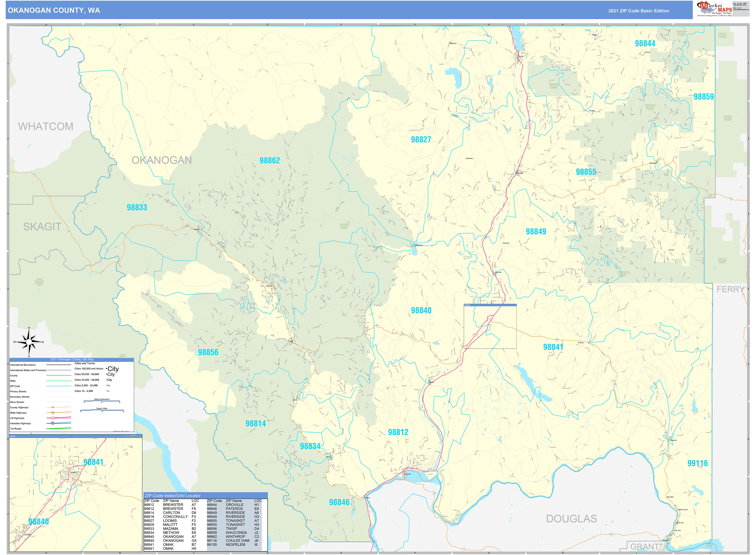Select ZIP label 98862 on the map
The image size is (756, 555).
(269, 161)
